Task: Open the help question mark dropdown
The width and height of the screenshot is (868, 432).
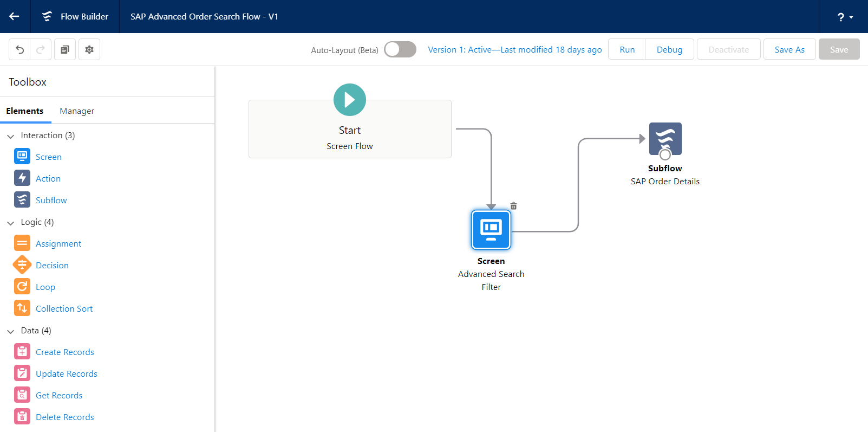Action: (x=844, y=17)
